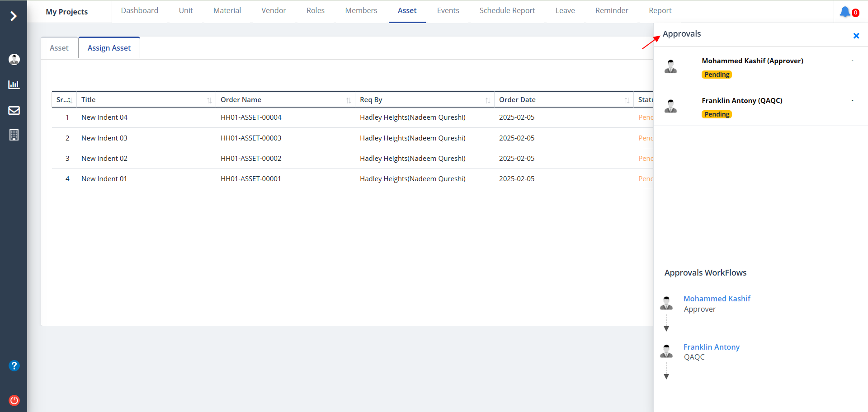Select the New Indent 04 row

104,117
